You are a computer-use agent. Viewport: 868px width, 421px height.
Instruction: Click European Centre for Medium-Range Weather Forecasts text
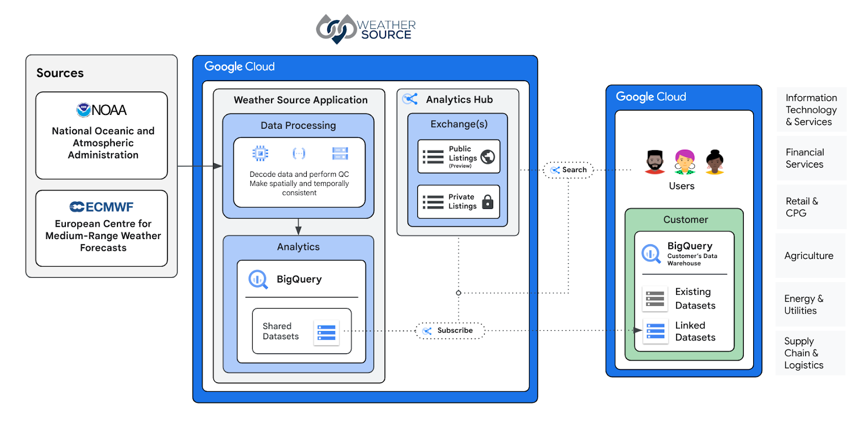point(103,236)
